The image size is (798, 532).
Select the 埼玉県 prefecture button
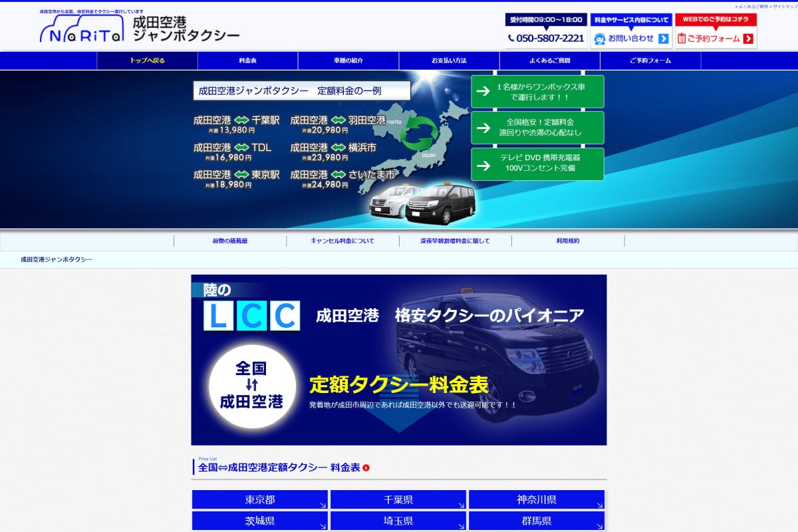tap(398, 521)
